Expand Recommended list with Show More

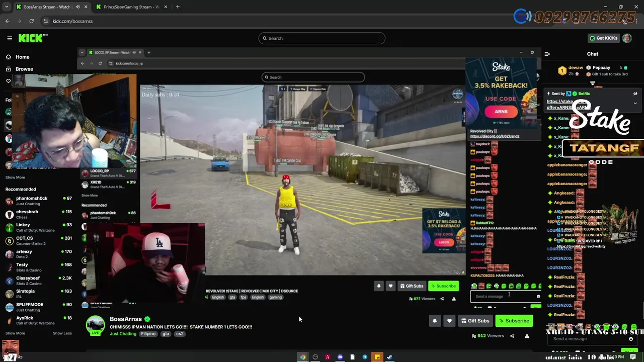(x=15, y=333)
